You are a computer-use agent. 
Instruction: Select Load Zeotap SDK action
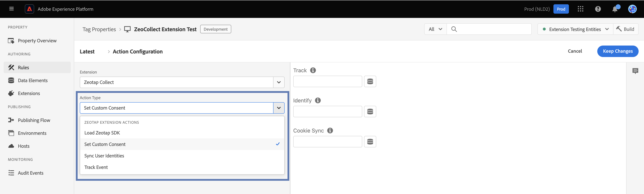102,133
